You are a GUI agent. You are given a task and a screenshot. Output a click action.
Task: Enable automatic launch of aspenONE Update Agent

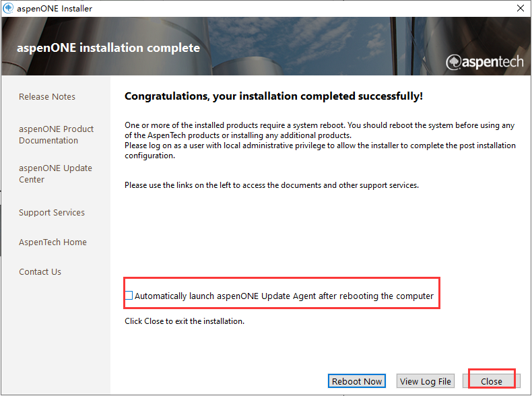pos(129,296)
